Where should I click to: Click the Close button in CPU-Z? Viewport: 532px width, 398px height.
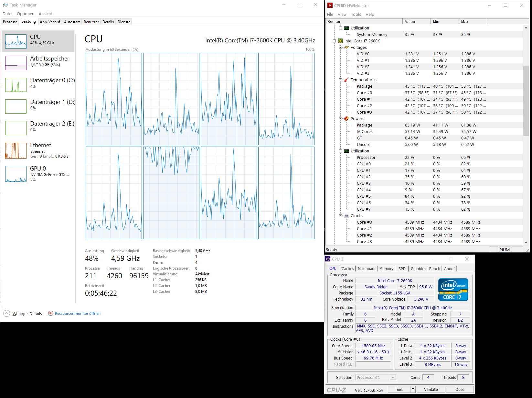[x=460, y=389]
